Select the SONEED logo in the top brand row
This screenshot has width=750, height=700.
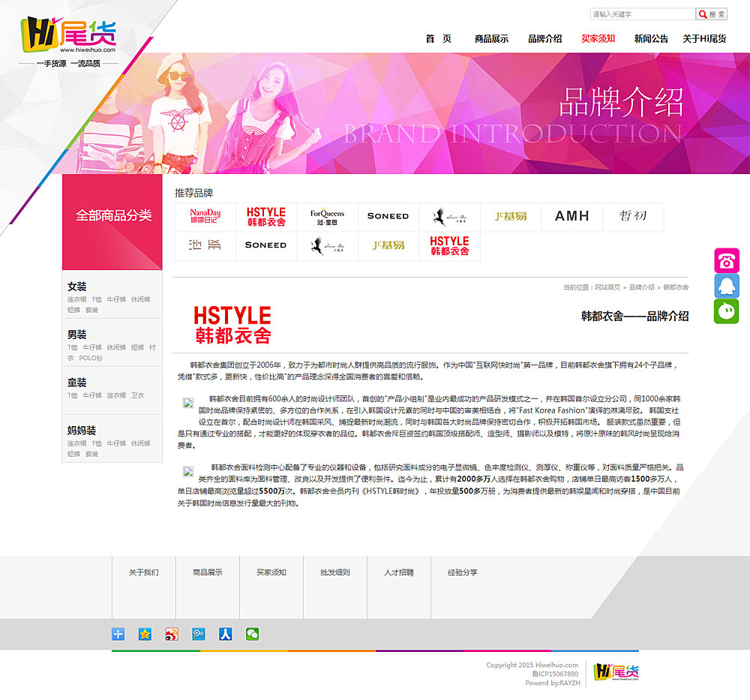tap(388, 217)
